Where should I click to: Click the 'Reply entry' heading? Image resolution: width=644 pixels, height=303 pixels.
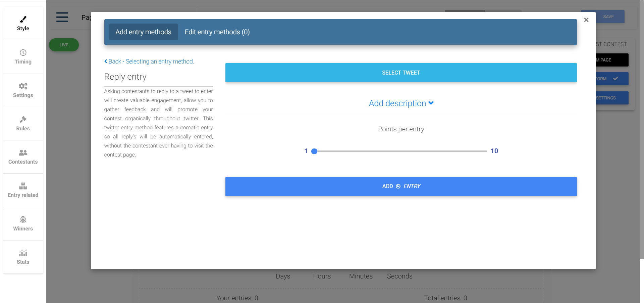coord(125,77)
